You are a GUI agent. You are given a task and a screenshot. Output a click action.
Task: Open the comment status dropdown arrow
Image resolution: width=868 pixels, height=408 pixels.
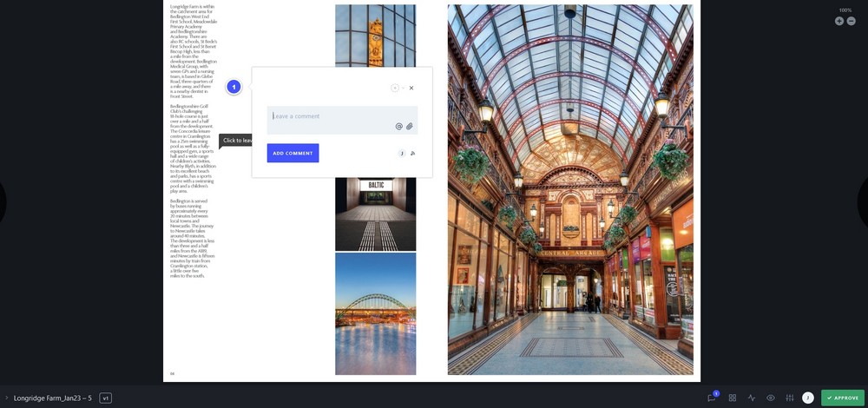(403, 88)
